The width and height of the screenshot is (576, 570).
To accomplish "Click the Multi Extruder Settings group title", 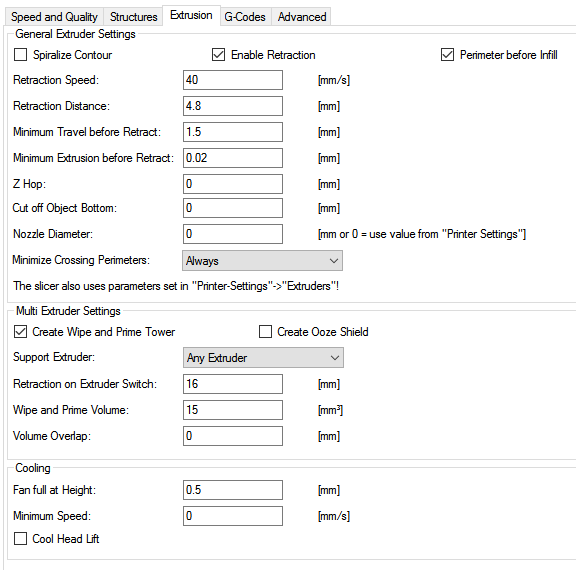I will tap(68, 311).
